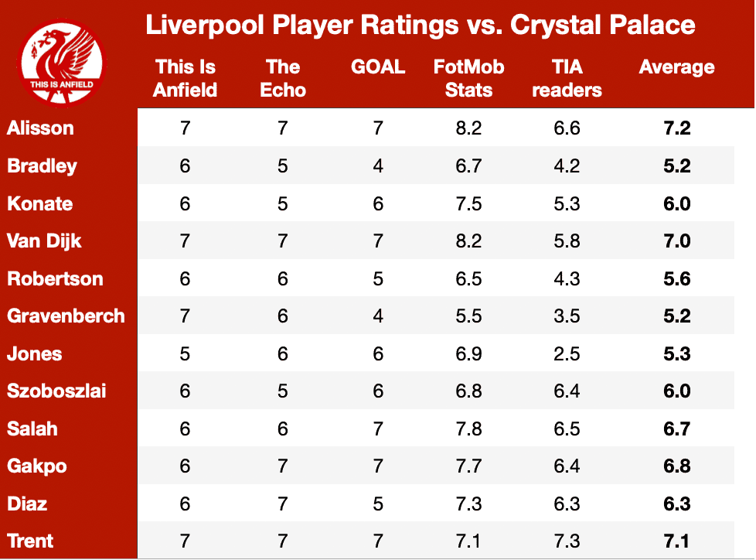Select Salah's 7.8 FotMob rating
The height and width of the screenshot is (560, 756).
(x=468, y=429)
